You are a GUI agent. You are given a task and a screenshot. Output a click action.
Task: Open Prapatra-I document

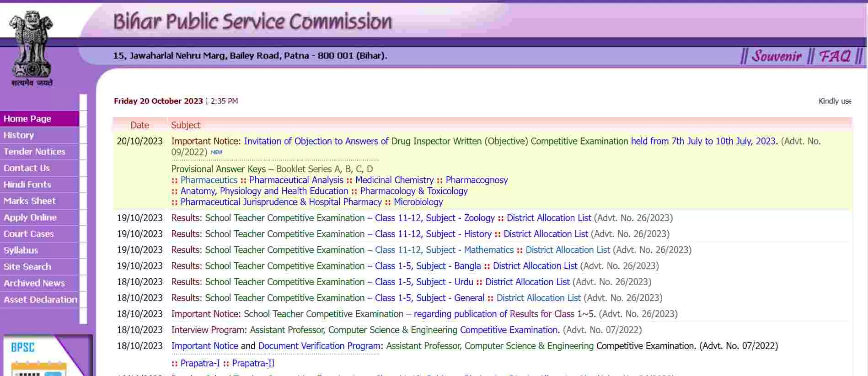pos(200,363)
